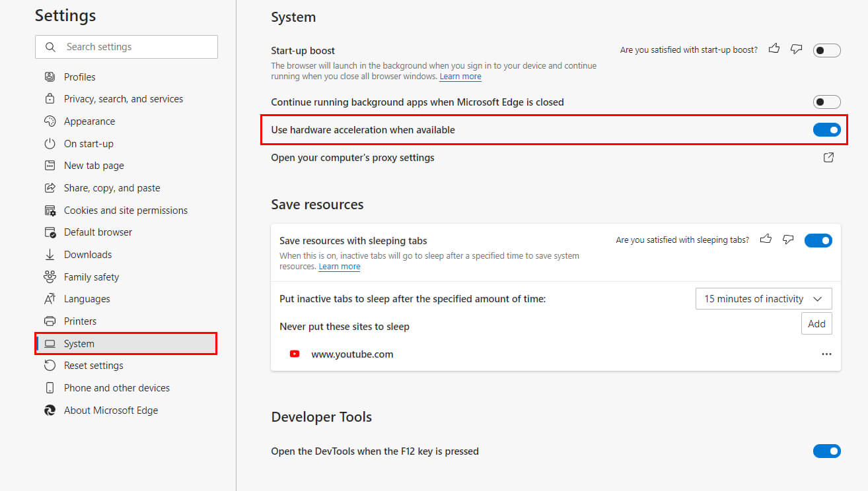Toggle DevTools F12 key setting
Image resolution: width=868 pixels, height=491 pixels.
(826, 451)
